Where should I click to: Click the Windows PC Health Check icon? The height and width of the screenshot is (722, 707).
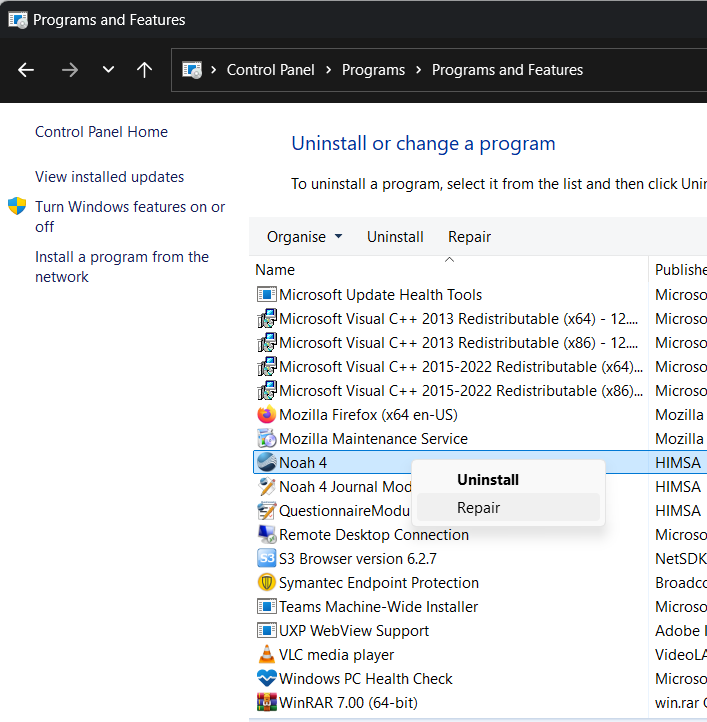tap(266, 678)
